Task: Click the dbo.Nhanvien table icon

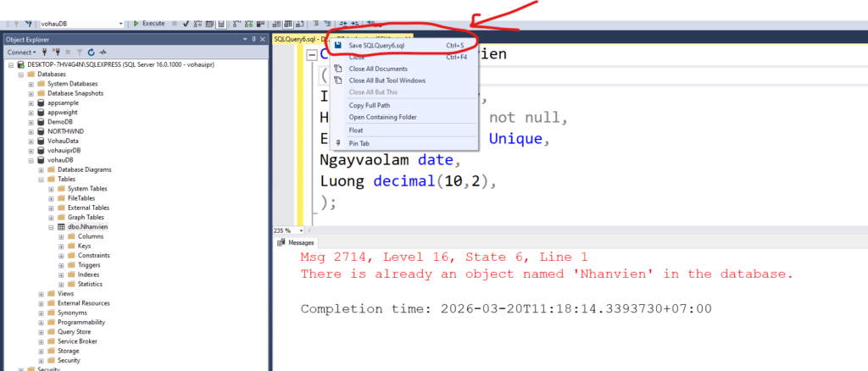Action: 61,227
